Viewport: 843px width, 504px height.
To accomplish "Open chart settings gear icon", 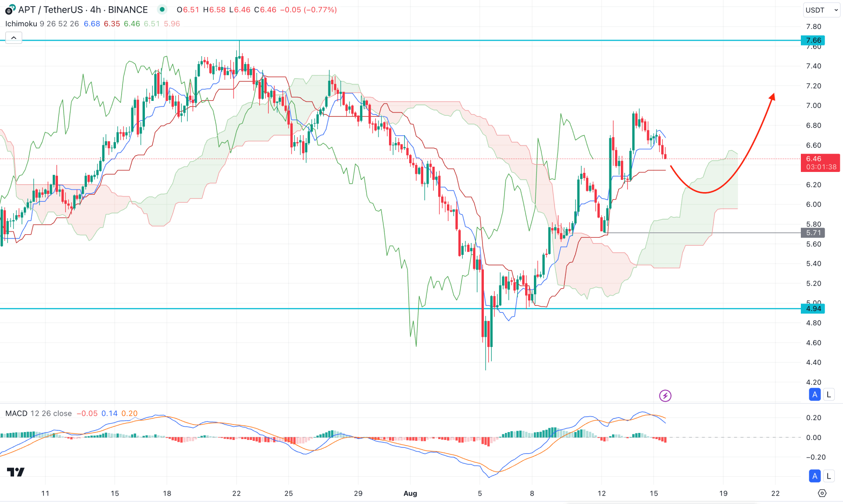I will tap(822, 493).
